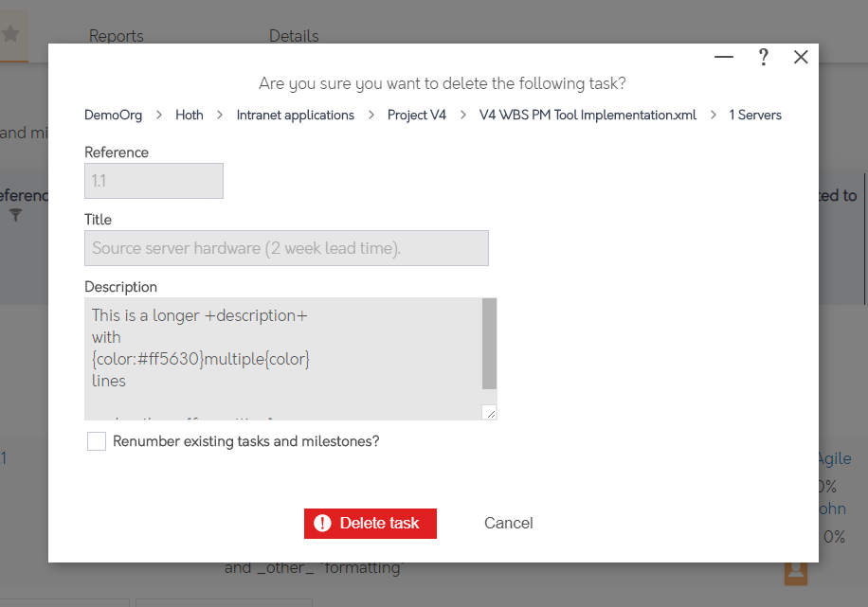This screenshot has width=868, height=607.
Task: Click the orange user avatar icon
Action: 795,572
